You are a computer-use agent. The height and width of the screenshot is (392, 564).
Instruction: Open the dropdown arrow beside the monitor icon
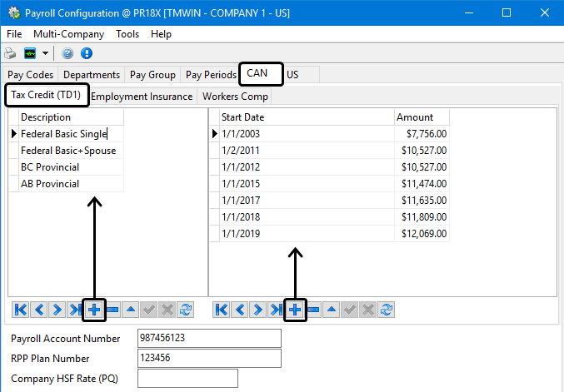point(45,53)
